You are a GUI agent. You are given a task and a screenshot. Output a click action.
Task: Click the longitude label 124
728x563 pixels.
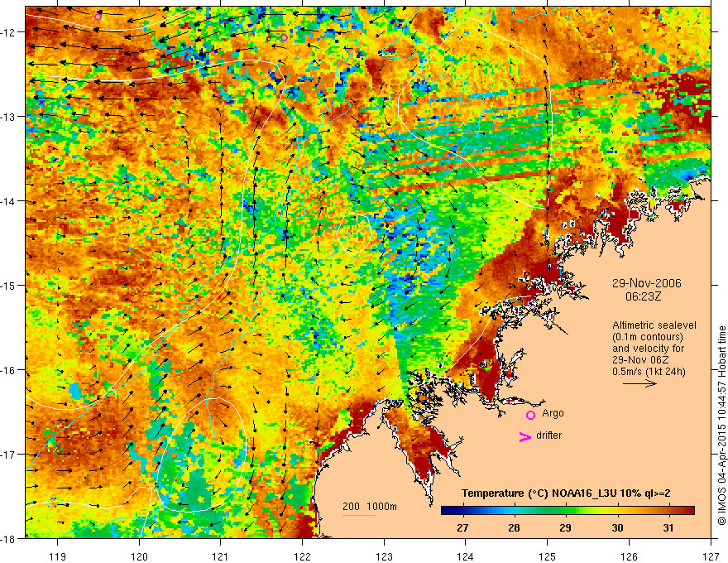coord(466,556)
